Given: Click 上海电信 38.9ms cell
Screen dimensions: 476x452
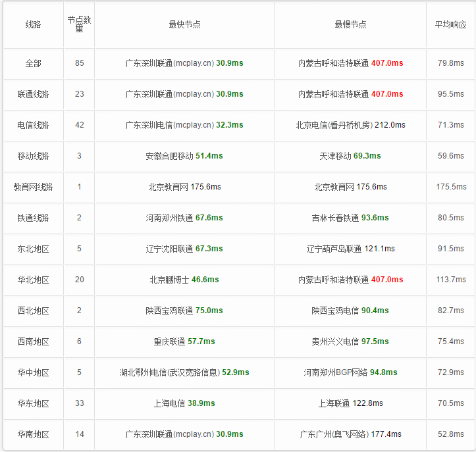Looking at the screenshot, I should click(x=184, y=403).
